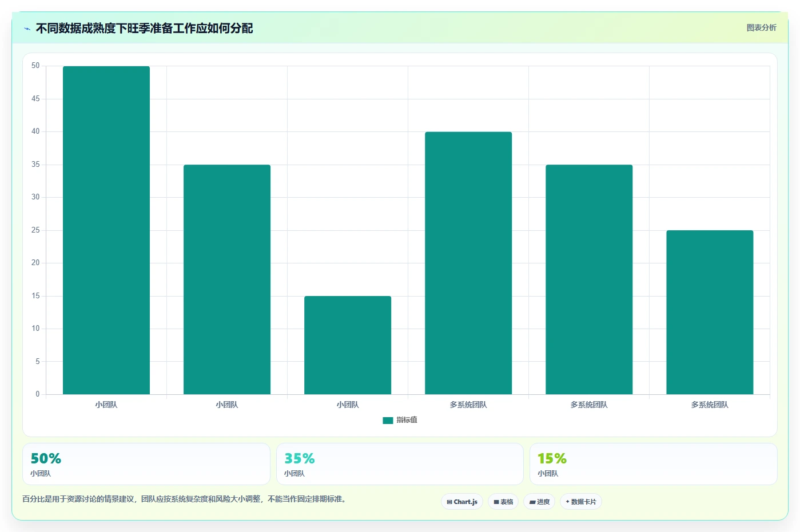800x532 pixels.
Task: Click y-axis label 10
Action: (x=36, y=329)
